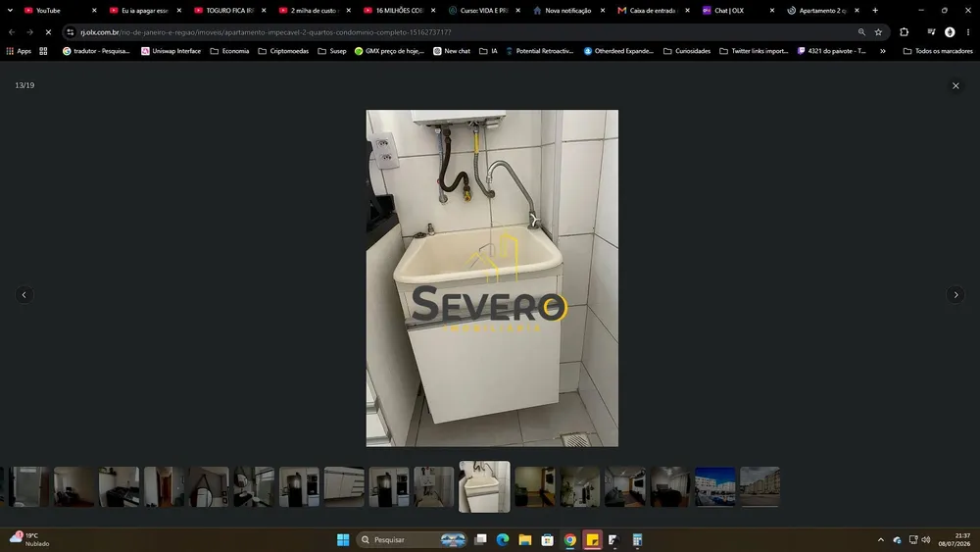The width and height of the screenshot is (980, 552).
Task: Open the 'Uniswap Interface' bookmark
Action: 171,51
